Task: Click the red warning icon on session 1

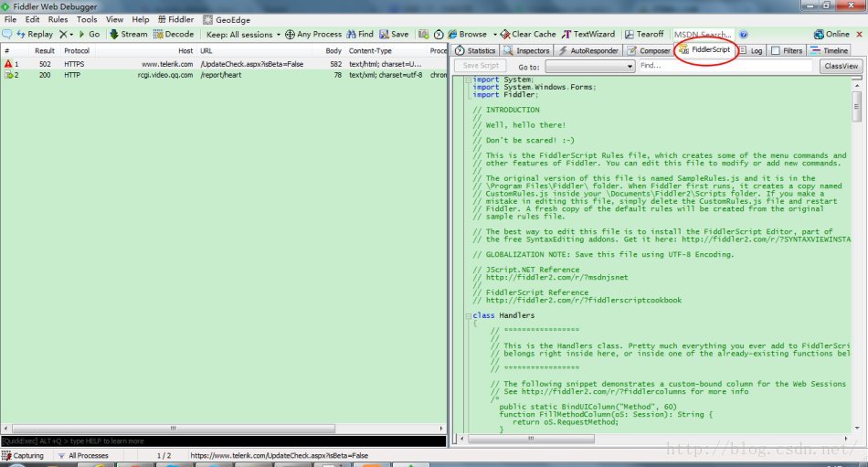Action: tap(7, 64)
